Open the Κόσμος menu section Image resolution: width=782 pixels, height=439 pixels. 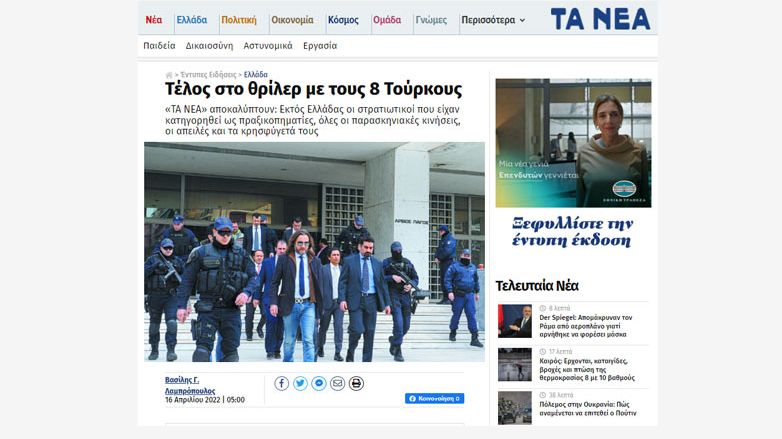pos(343,20)
